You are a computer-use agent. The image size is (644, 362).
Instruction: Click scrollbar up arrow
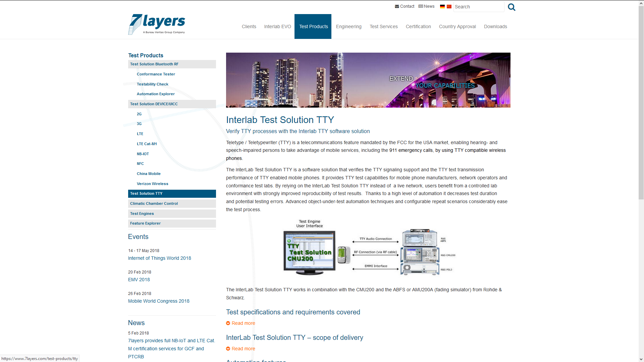tap(641, 3)
